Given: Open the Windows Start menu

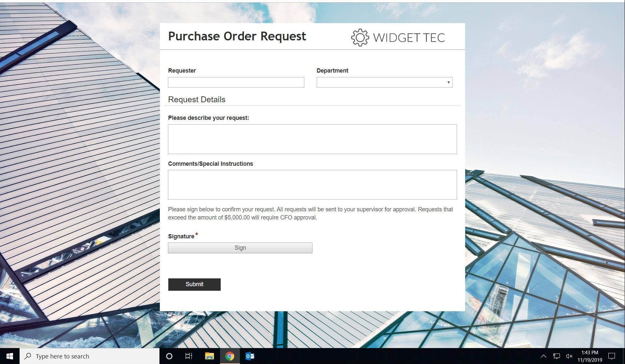Looking at the screenshot, I should coord(9,356).
